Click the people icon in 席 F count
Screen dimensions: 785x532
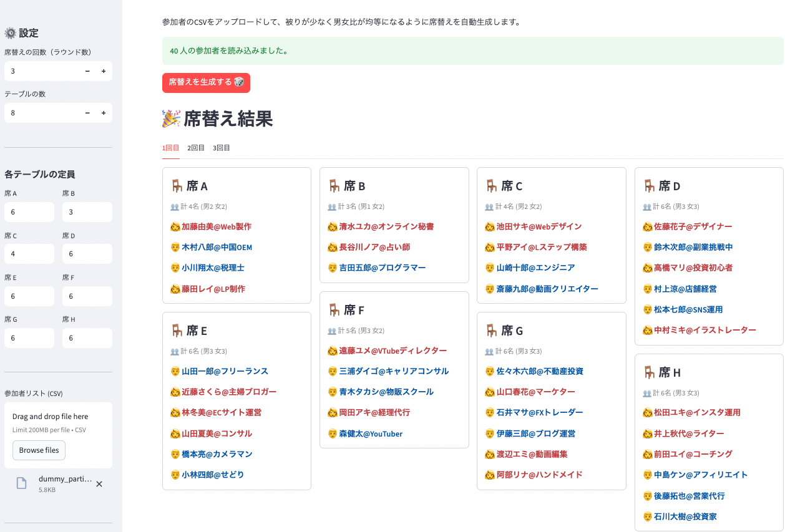332,331
